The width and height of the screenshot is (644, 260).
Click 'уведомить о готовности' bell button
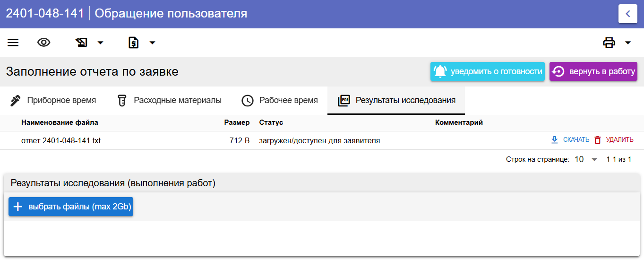click(488, 71)
